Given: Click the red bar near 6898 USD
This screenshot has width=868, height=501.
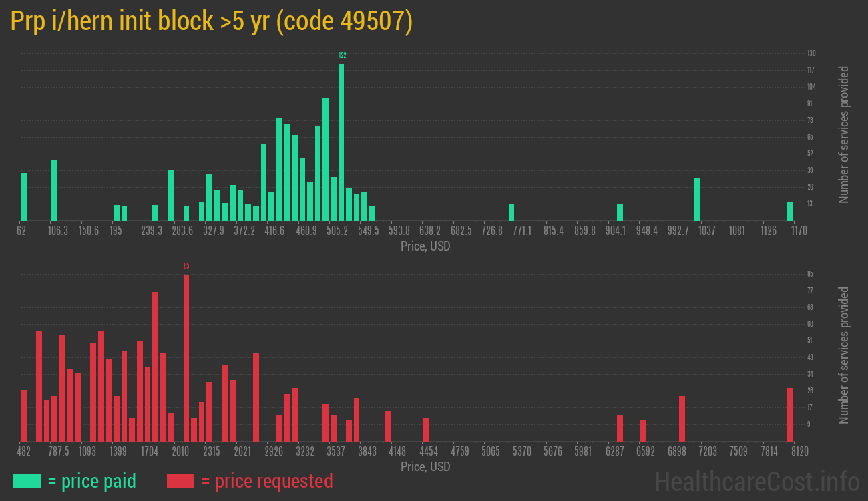Looking at the screenshot, I should click(682, 418).
